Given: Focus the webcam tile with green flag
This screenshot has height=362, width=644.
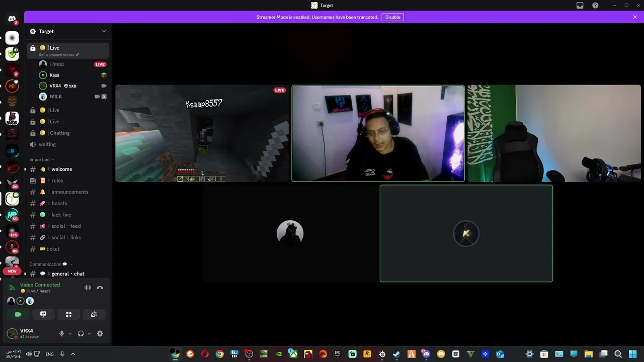Looking at the screenshot, I should (x=554, y=133).
